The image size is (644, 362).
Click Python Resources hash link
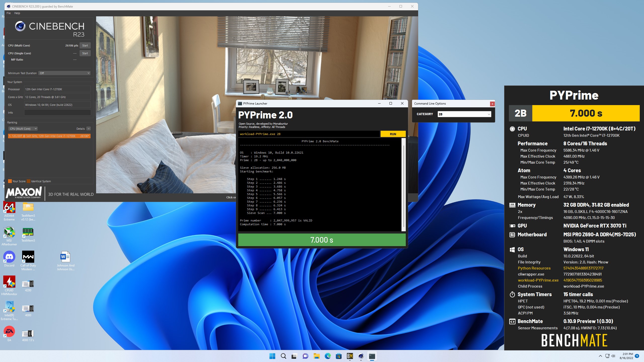coord(583,268)
